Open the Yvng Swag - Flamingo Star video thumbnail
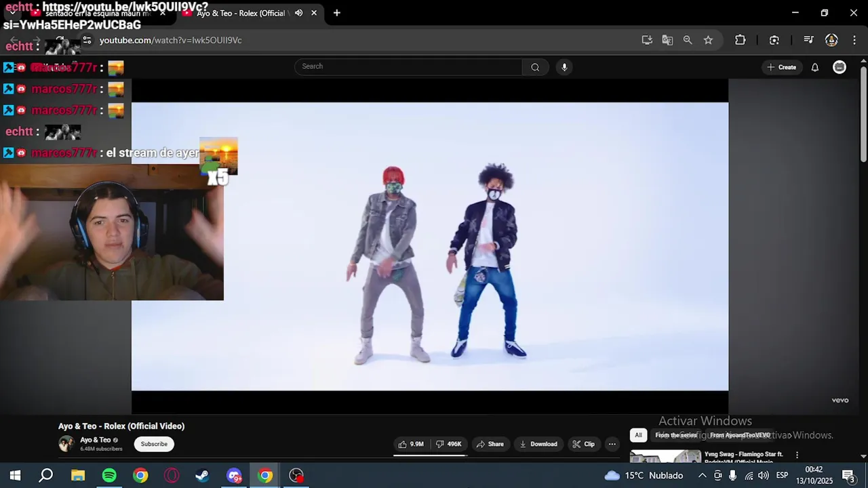This screenshot has width=868, height=488. click(665, 456)
